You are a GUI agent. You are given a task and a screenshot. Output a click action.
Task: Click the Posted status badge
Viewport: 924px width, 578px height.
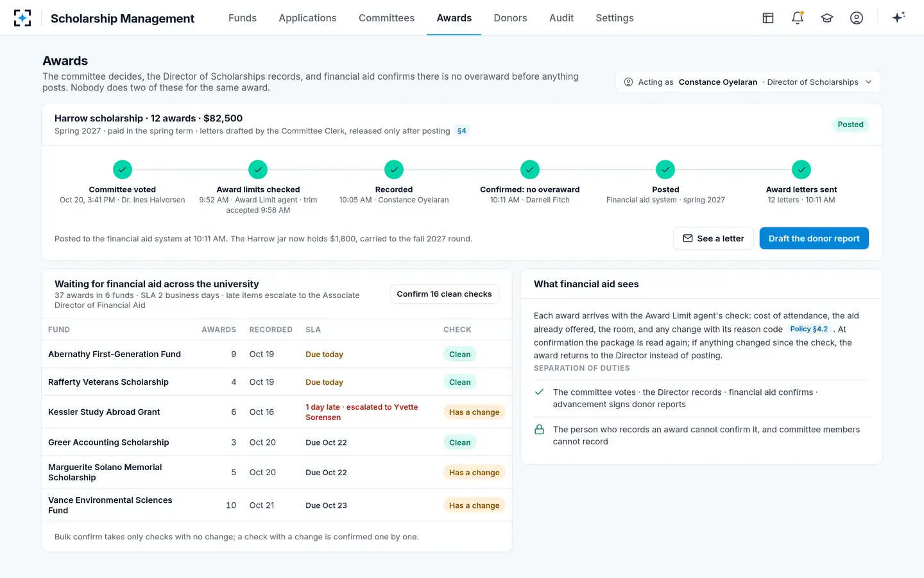pyautogui.click(x=850, y=125)
